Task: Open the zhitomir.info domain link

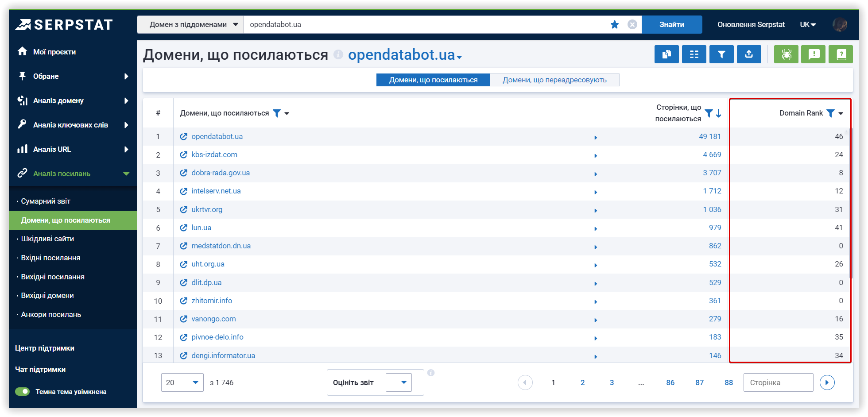Action: point(212,301)
